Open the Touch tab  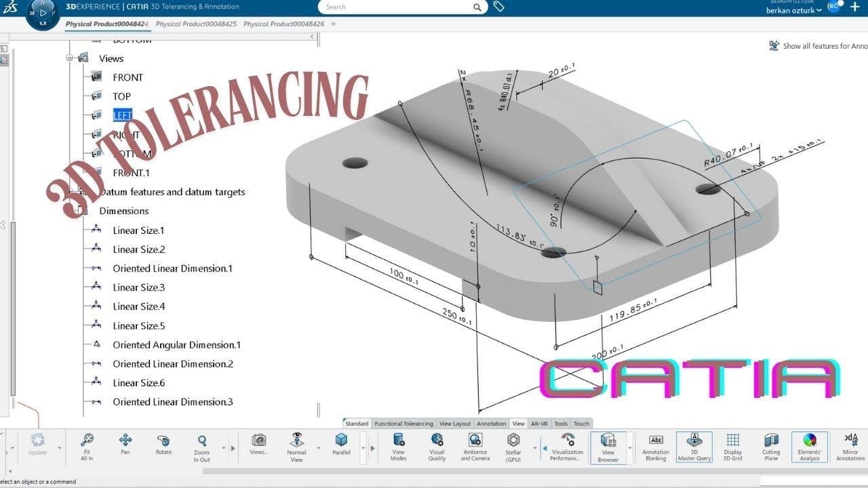[x=582, y=424]
